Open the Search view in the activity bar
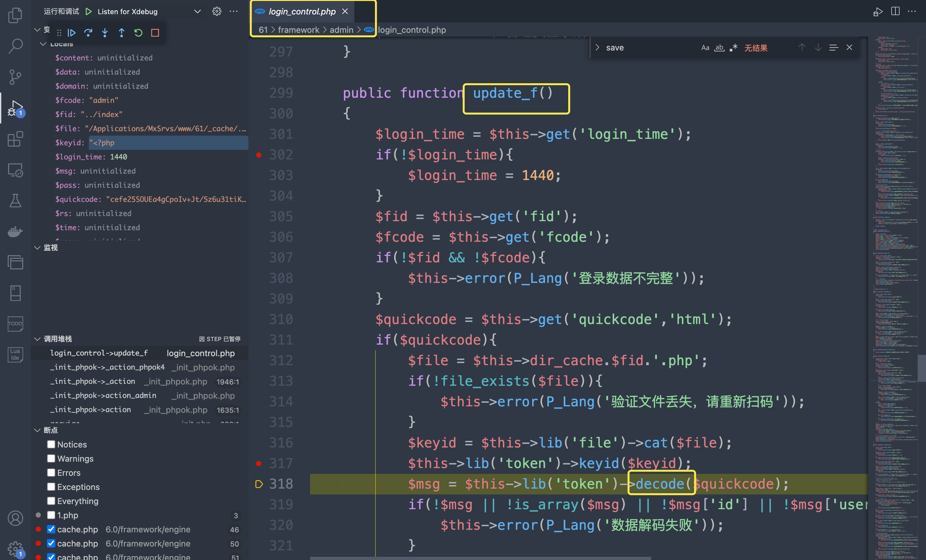Image resolution: width=926 pixels, height=560 pixels. click(x=15, y=46)
